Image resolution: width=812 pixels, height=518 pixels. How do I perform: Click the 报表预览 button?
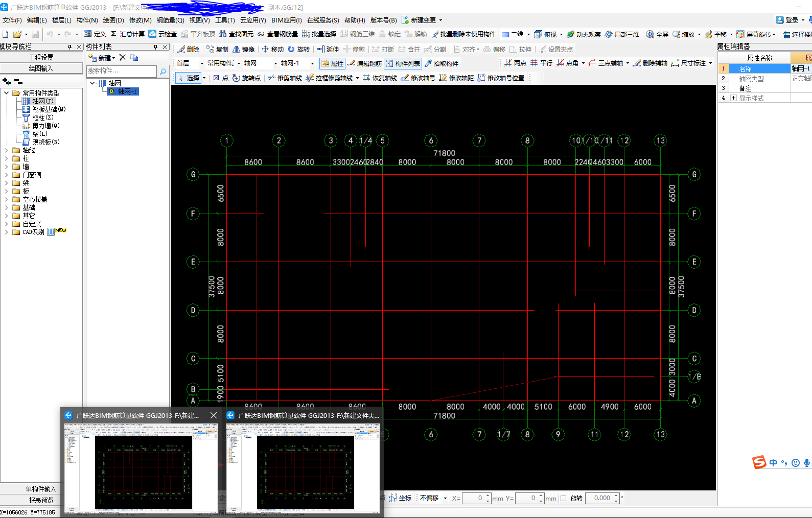[41, 500]
